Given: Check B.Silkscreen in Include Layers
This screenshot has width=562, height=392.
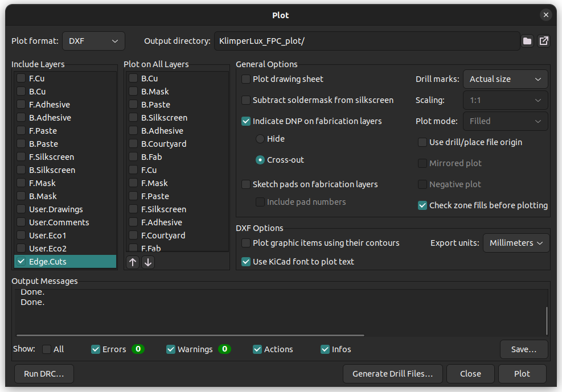Looking at the screenshot, I should pos(21,170).
